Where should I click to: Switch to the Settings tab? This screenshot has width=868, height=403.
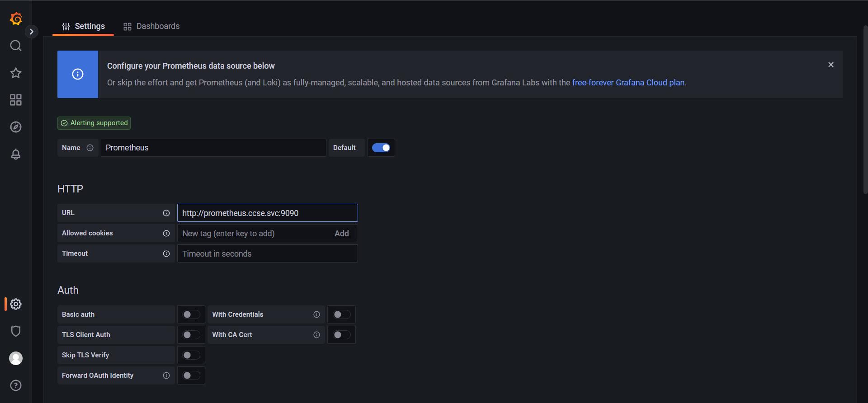(83, 26)
